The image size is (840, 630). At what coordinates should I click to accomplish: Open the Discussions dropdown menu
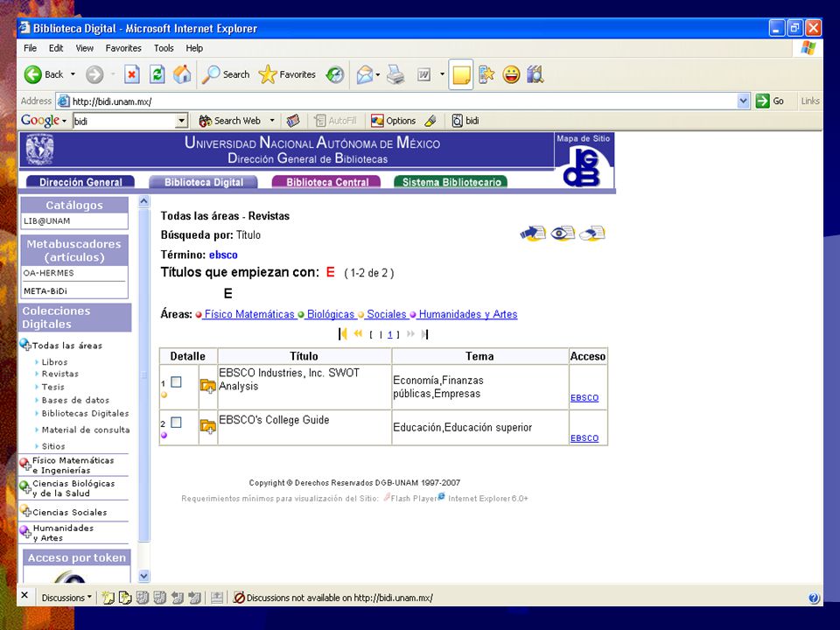(x=66, y=598)
